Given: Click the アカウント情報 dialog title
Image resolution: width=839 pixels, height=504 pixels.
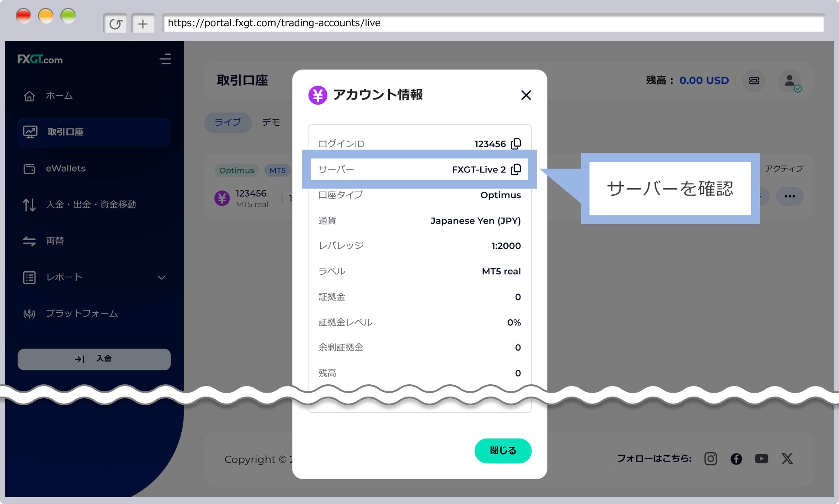Looking at the screenshot, I should (378, 95).
